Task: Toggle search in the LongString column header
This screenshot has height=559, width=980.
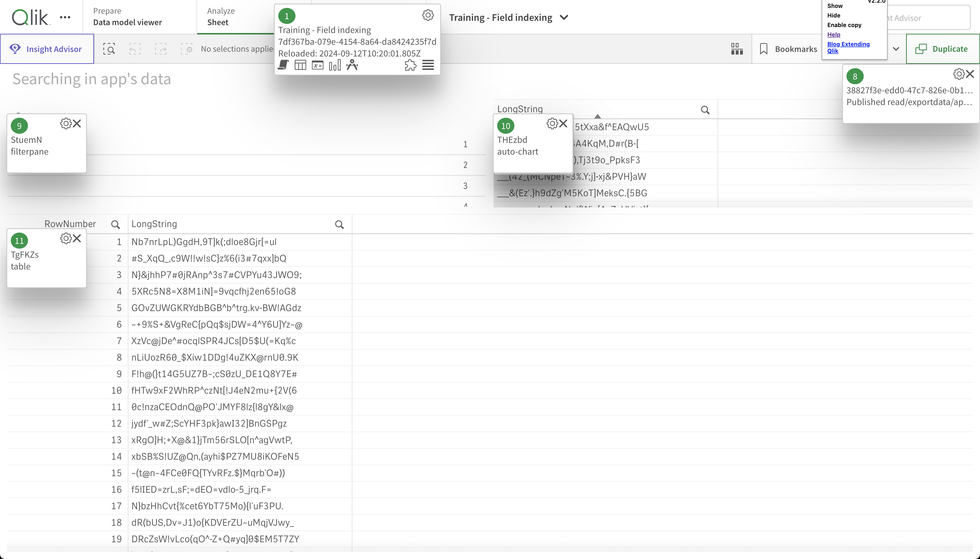Action: [340, 224]
